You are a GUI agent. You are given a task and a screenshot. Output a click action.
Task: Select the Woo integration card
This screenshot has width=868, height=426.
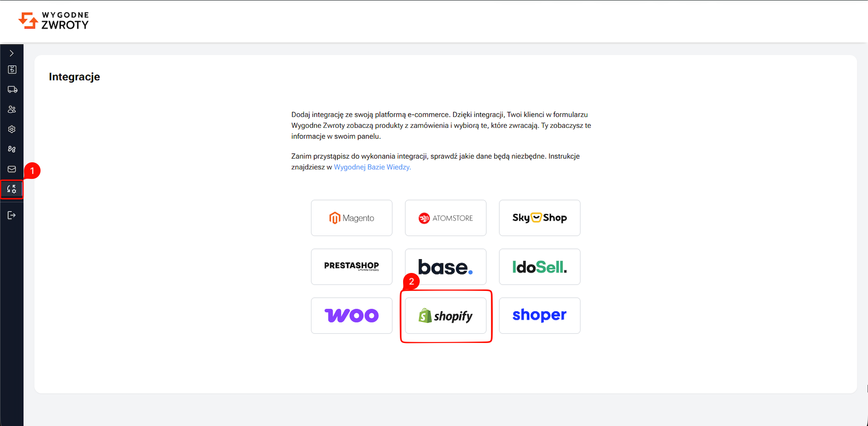(x=352, y=315)
